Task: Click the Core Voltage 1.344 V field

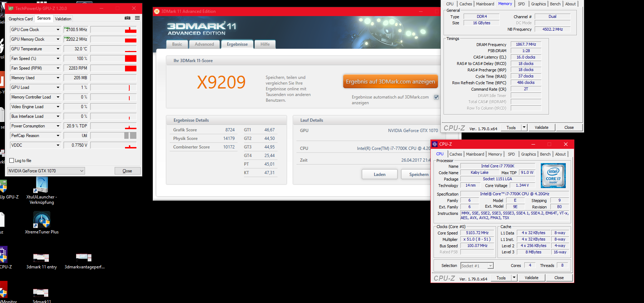Action: [x=523, y=185]
